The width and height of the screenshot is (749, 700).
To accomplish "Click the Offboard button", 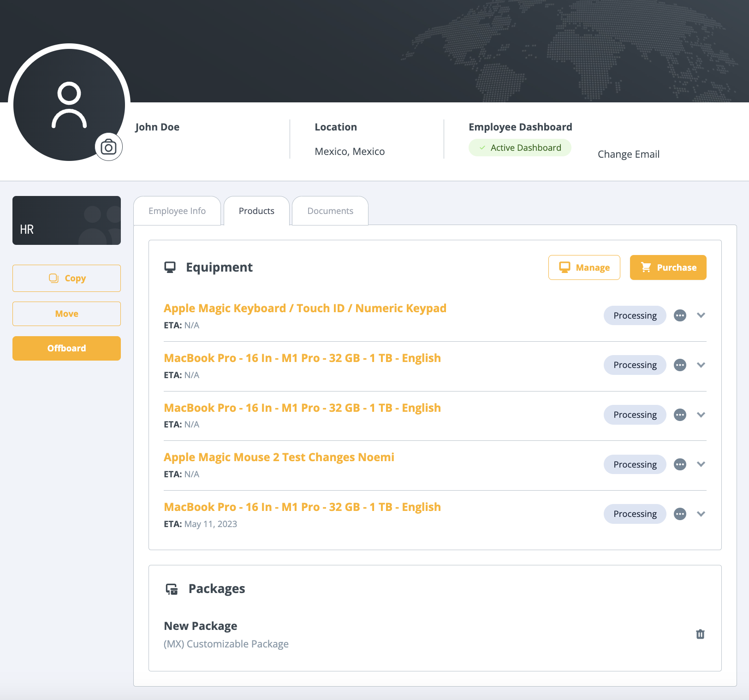I will (x=66, y=348).
